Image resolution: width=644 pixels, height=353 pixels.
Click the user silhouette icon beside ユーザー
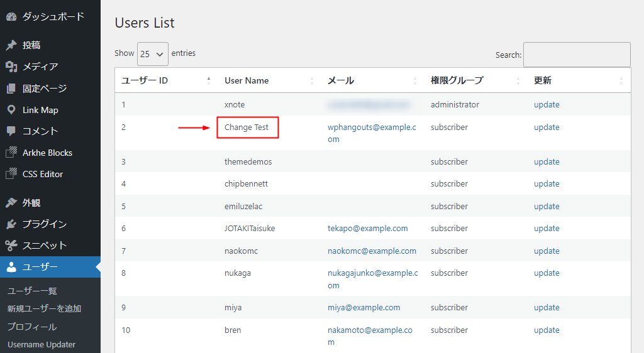tap(11, 267)
